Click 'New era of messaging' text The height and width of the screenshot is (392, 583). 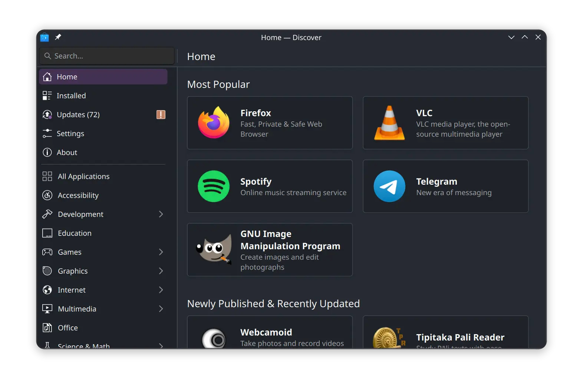pyautogui.click(x=454, y=192)
